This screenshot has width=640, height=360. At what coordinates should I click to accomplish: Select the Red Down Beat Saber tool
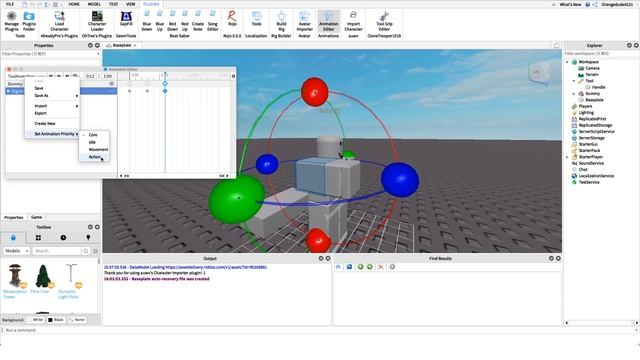[x=172, y=21]
